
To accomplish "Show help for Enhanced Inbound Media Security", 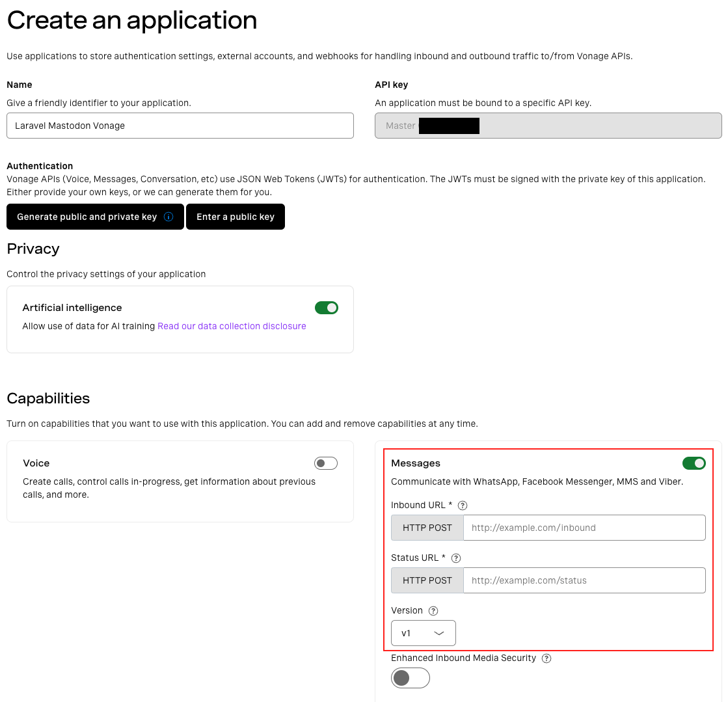I will (x=546, y=658).
